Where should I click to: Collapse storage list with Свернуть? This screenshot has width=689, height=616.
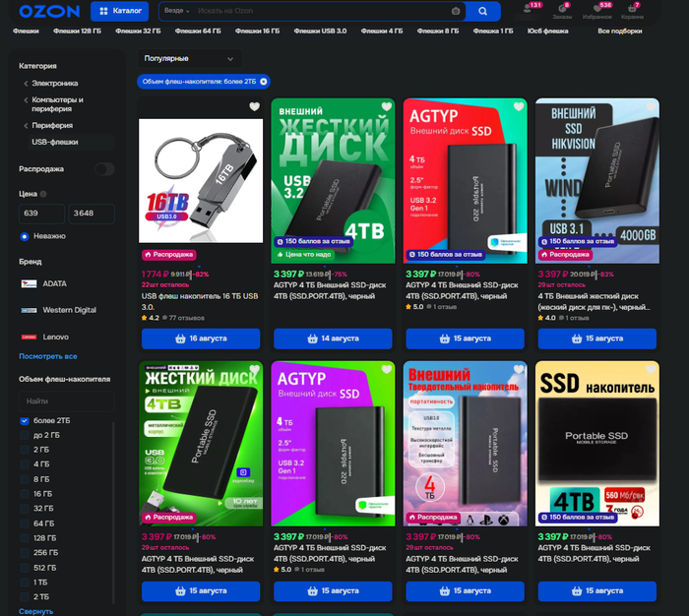35,611
